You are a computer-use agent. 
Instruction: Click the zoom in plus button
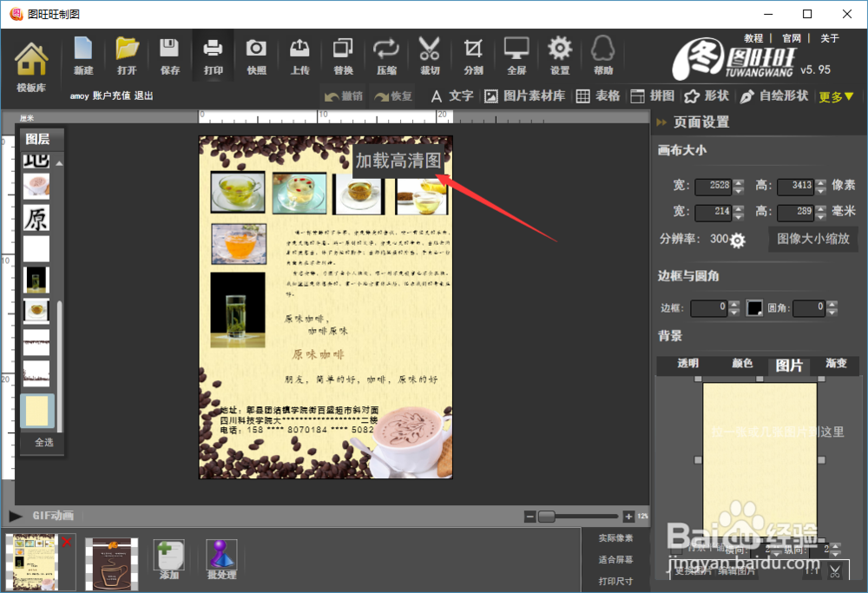point(628,517)
